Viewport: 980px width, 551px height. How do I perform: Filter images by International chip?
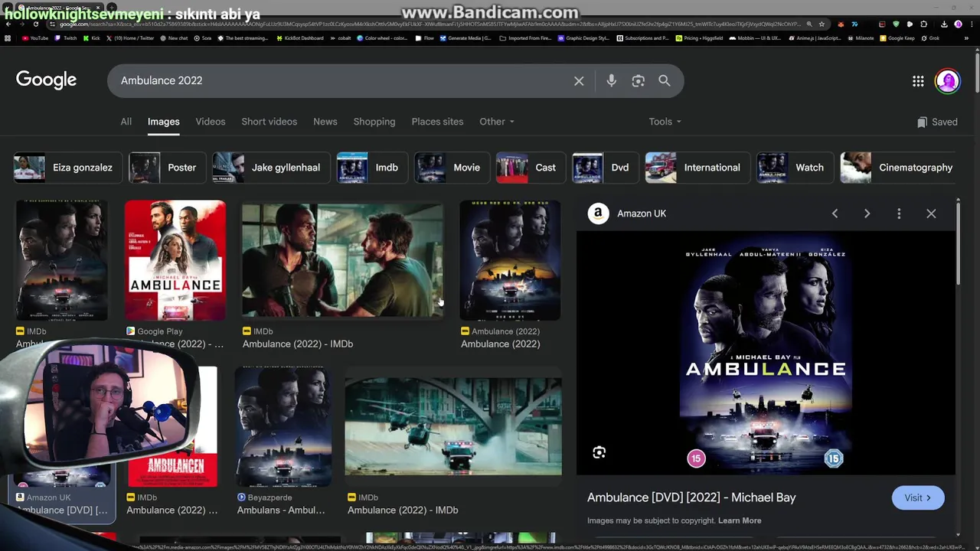[x=697, y=168]
